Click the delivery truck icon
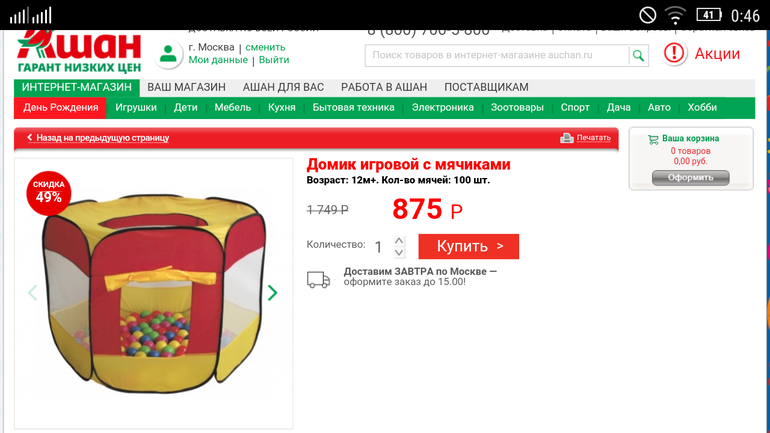Image resolution: width=770 pixels, height=433 pixels. 319,280
